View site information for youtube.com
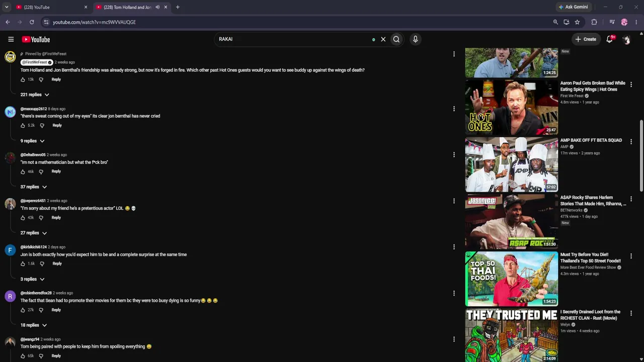This screenshot has height=362, width=644. (x=46, y=22)
